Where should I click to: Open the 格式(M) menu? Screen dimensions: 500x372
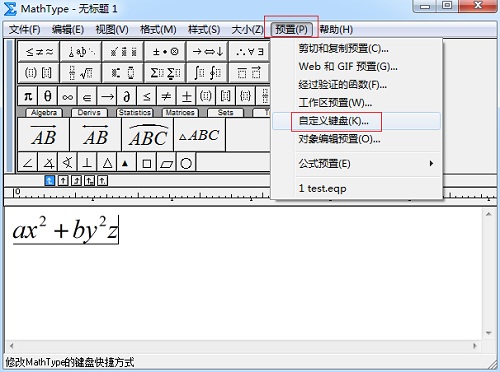(x=158, y=30)
